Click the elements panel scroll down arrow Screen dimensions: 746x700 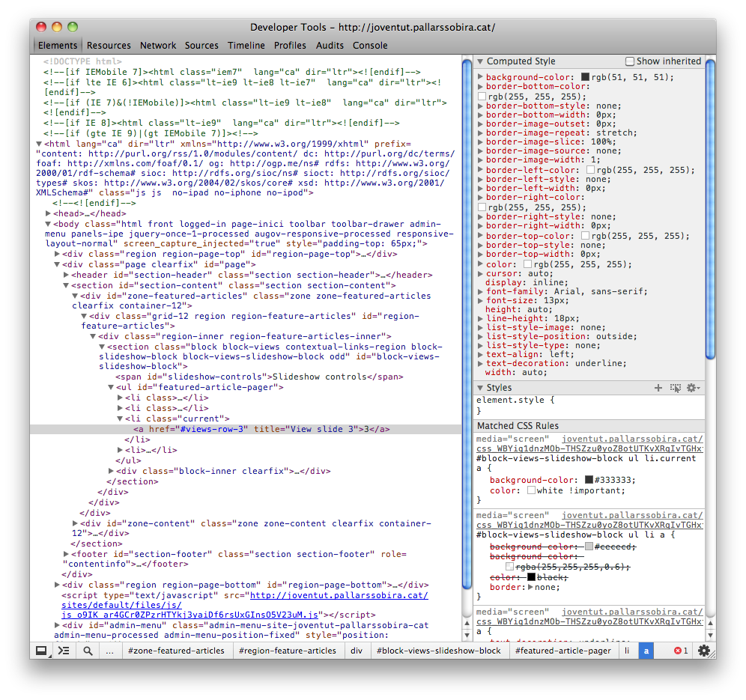click(467, 636)
